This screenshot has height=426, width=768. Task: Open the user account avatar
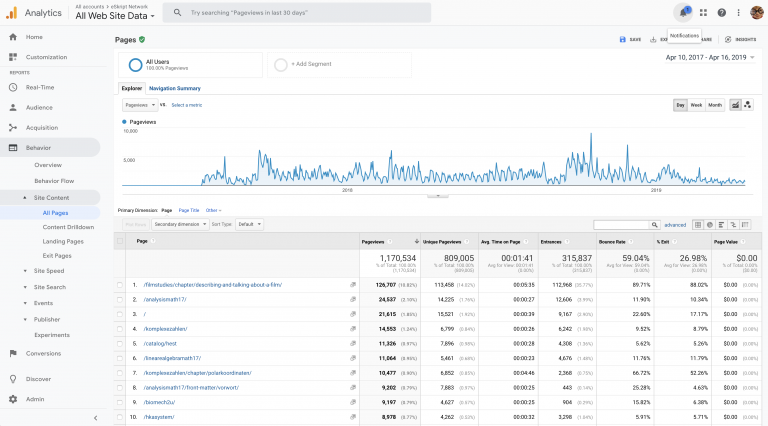click(x=757, y=13)
